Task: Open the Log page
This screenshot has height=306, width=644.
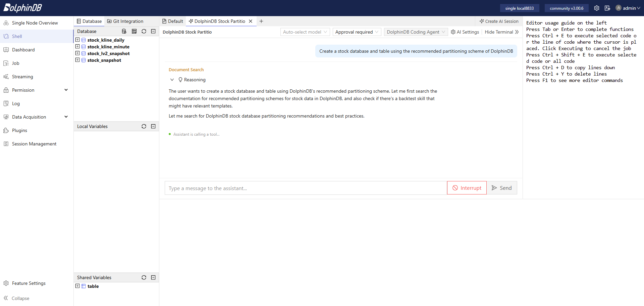Action: (37, 103)
